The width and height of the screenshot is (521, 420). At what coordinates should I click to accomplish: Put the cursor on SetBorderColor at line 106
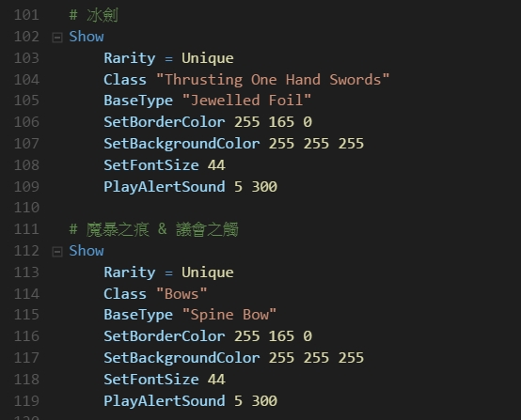[x=165, y=122]
